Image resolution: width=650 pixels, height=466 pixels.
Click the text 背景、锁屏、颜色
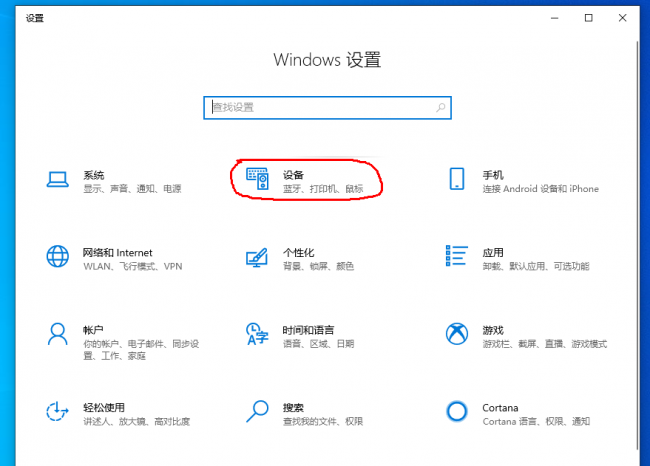[318, 266]
